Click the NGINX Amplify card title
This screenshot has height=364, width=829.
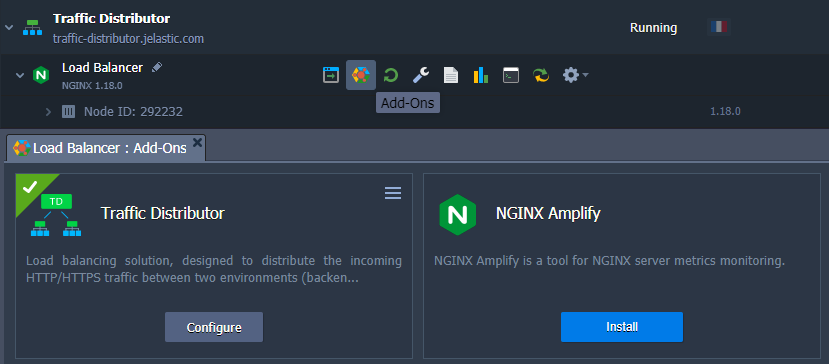coord(548,213)
